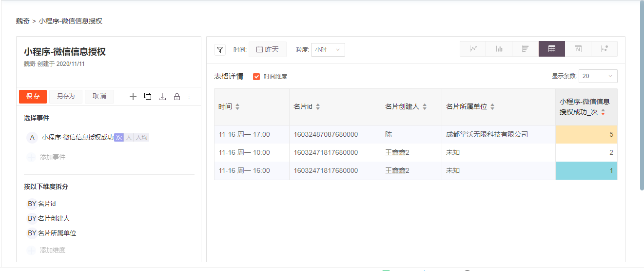Image resolution: width=644 pixels, height=271 pixels.
Task: Open the 显示条数 20 dropdown
Action: (x=599, y=76)
